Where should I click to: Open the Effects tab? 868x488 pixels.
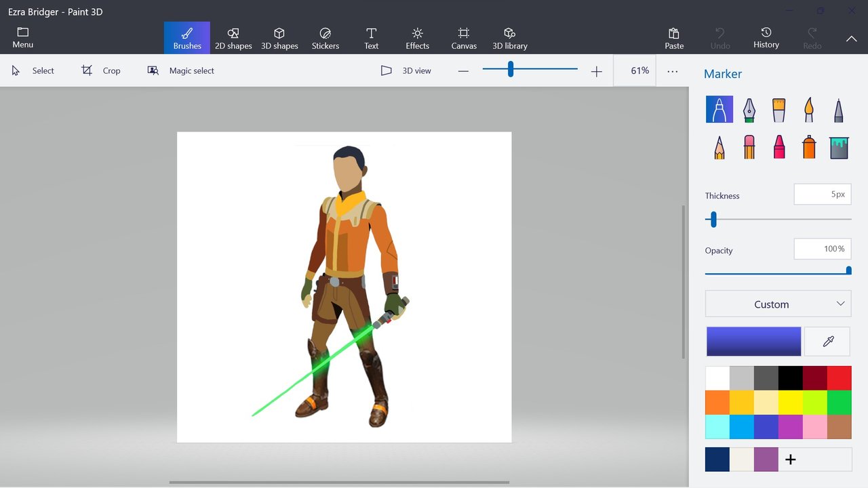tap(418, 38)
